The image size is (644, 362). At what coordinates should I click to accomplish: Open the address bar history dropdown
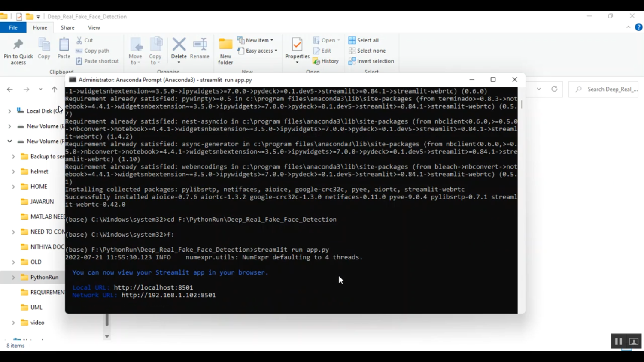tap(539, 89)
